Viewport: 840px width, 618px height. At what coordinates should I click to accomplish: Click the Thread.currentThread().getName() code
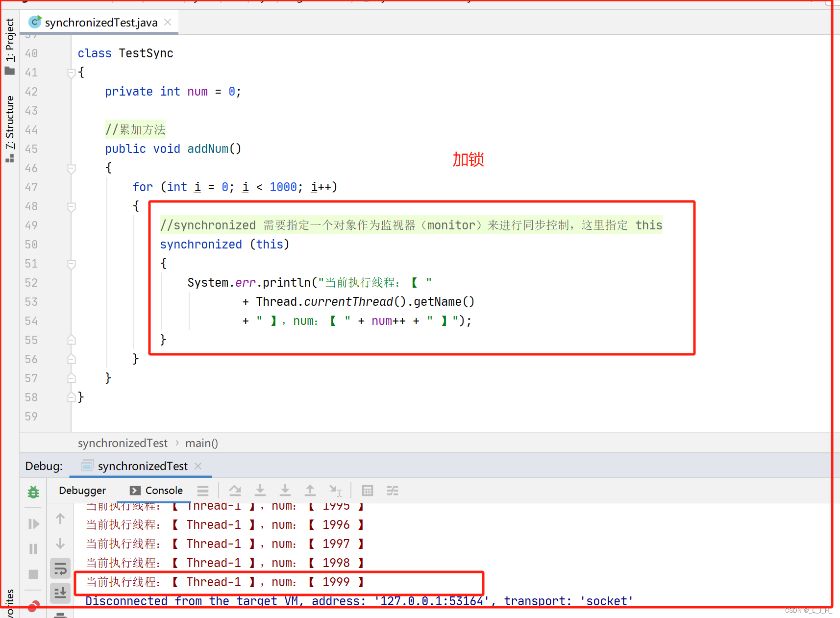[365, 302]
